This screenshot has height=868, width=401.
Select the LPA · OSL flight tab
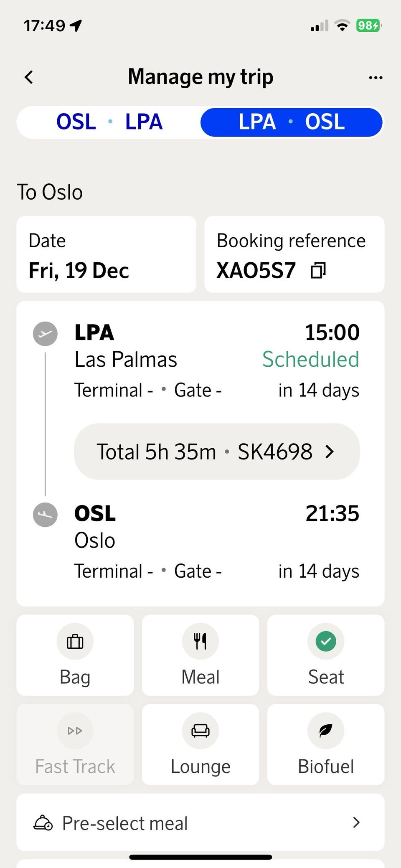[x=292, y=122]
